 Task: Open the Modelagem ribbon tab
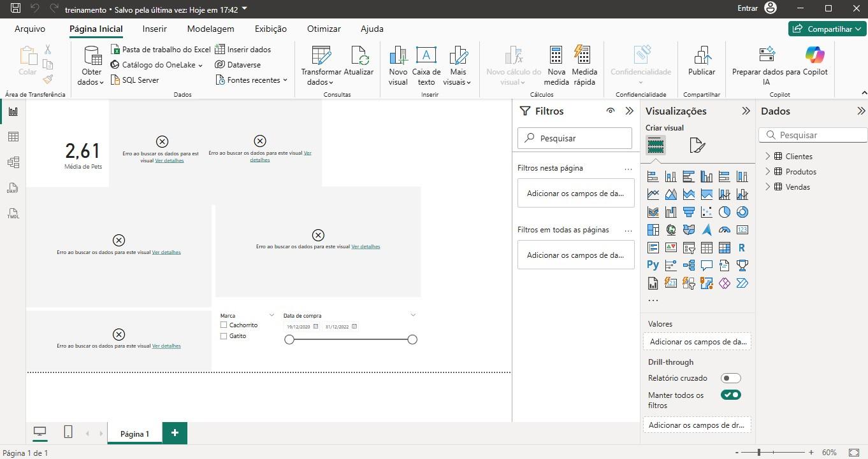point(210,29)
